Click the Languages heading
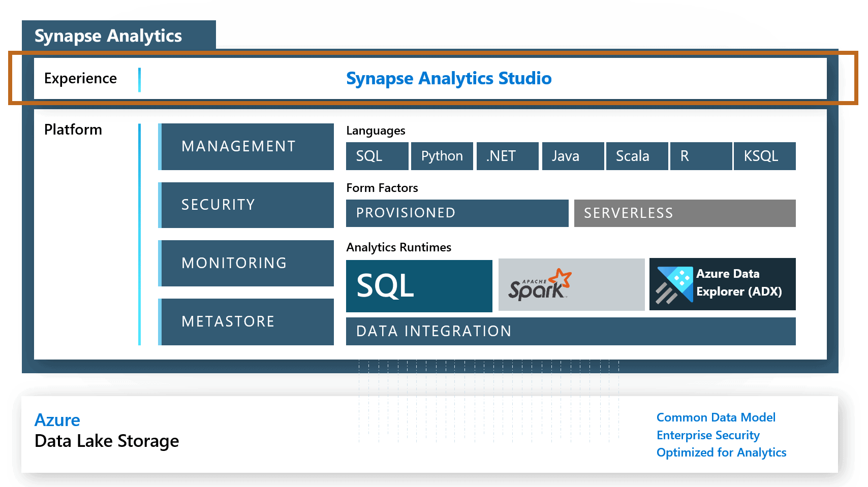 (376, 131)
